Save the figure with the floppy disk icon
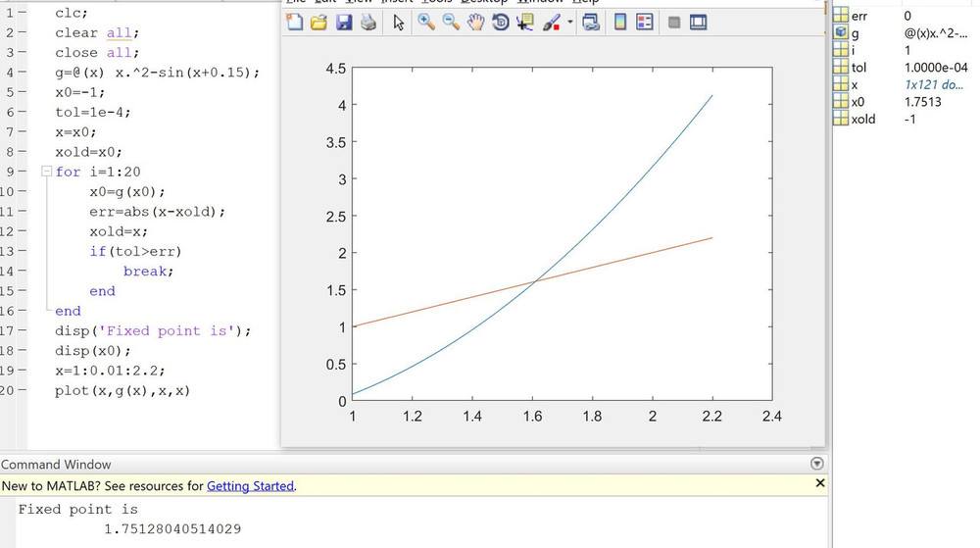The height and width of the screenshot is (548, 980). 343,22
